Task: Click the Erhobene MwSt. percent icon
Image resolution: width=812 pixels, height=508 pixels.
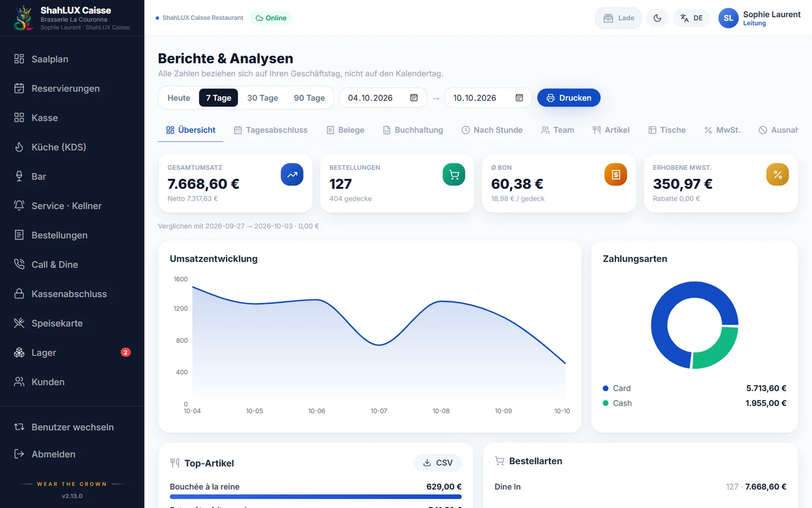Action: point(777,175)
